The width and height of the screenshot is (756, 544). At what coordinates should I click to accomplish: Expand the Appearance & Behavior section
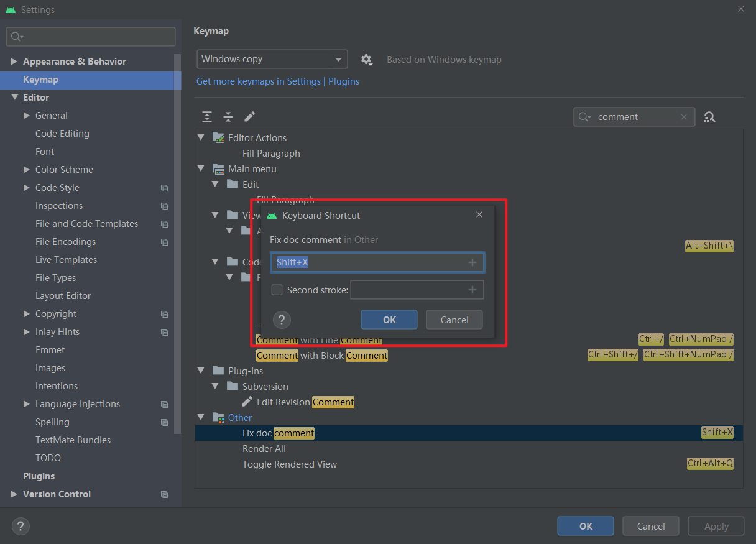pyautogui.click(x=15, y=61)
